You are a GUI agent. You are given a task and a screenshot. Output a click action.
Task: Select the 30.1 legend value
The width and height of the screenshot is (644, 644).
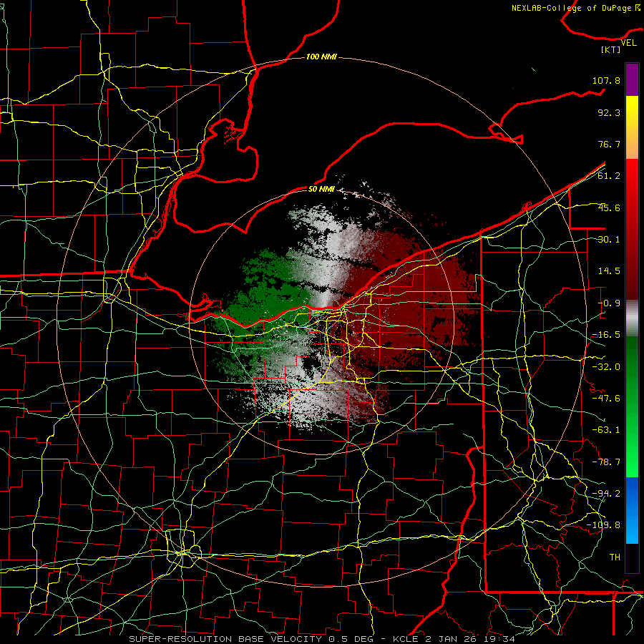[609, 240]
